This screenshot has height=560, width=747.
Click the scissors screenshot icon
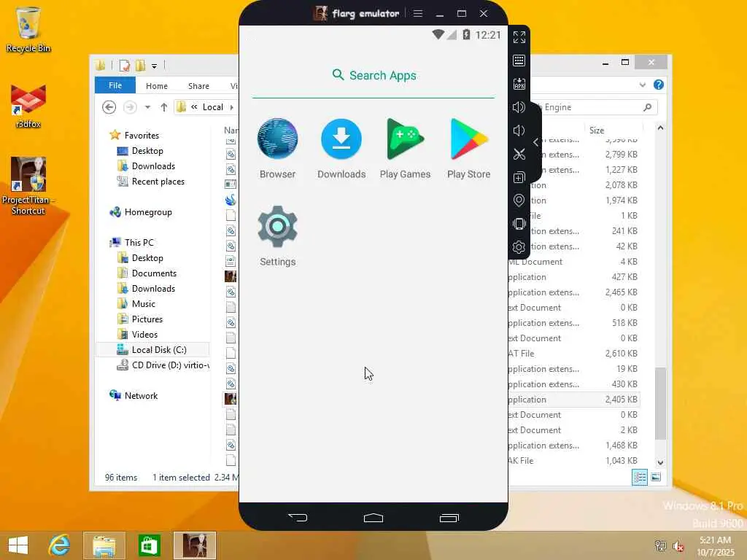pyautogui.click(x=519, y=154)
